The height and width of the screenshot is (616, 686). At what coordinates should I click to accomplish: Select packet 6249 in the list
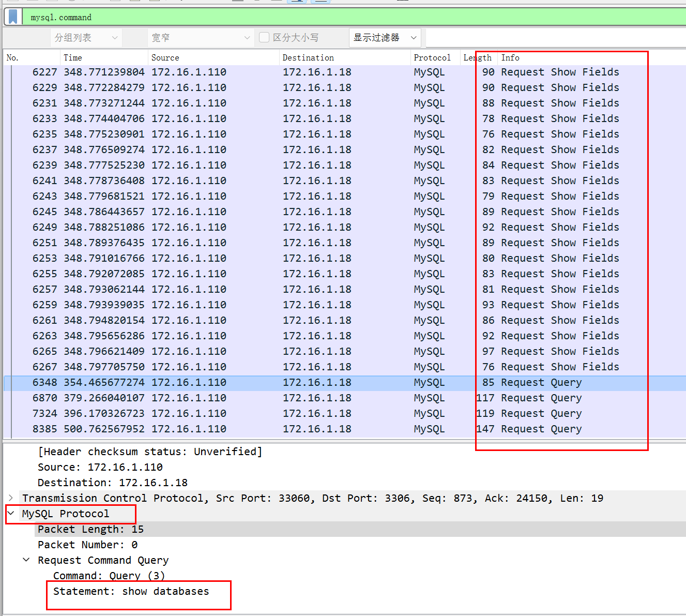[x=345, y=227]
